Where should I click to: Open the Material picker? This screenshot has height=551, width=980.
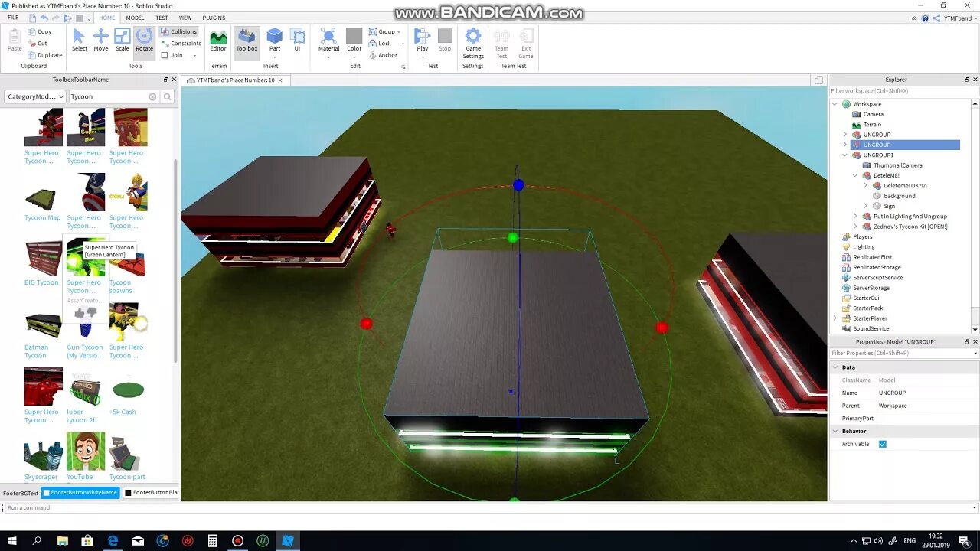[x=328, y=40]
